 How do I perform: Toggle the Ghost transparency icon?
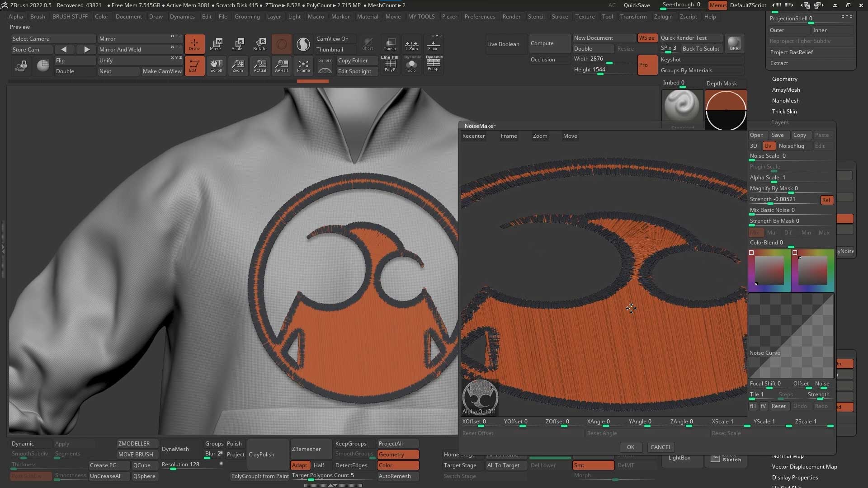(368, 44)
